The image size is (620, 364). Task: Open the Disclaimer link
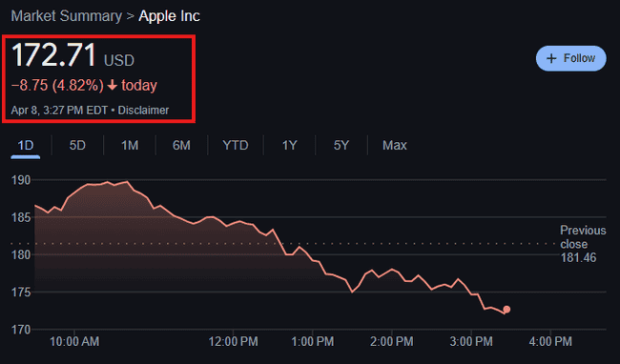coord(143,111)
